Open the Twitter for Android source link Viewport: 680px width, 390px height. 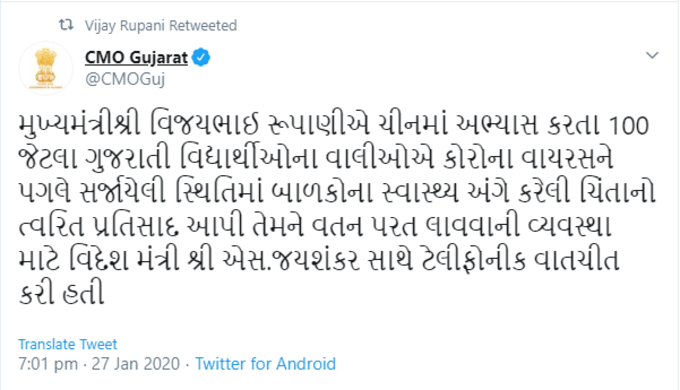265,364
